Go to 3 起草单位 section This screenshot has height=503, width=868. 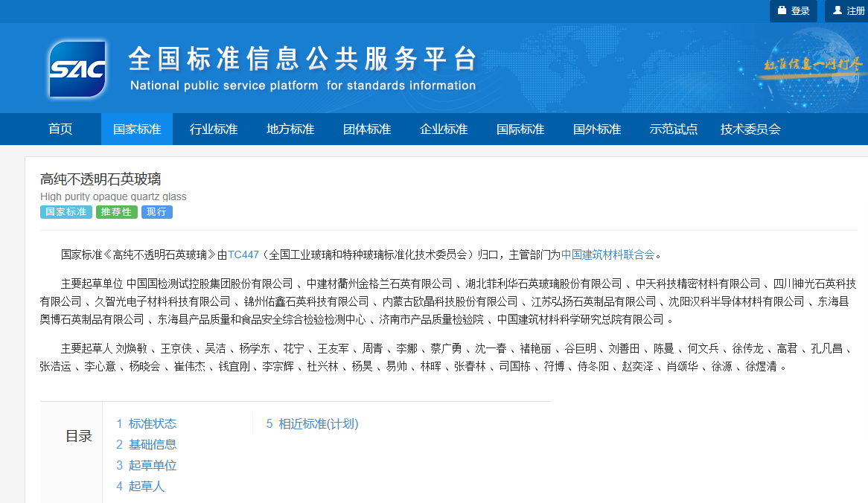point(147,466)
